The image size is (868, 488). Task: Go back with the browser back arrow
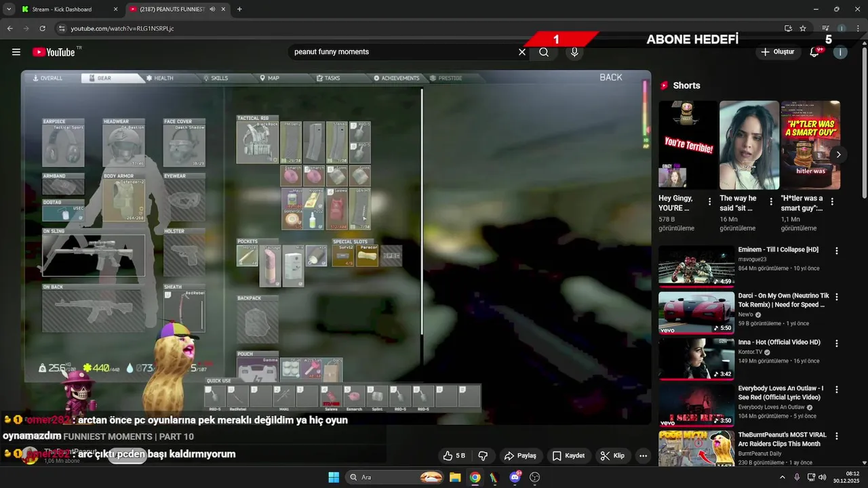click(9, 28)
